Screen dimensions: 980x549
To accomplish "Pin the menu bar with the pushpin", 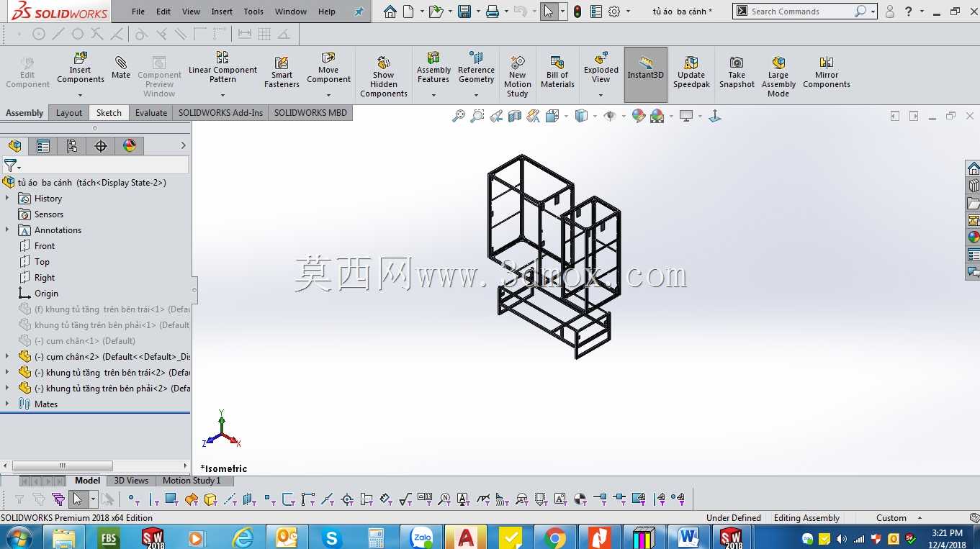I will (359, 12).
